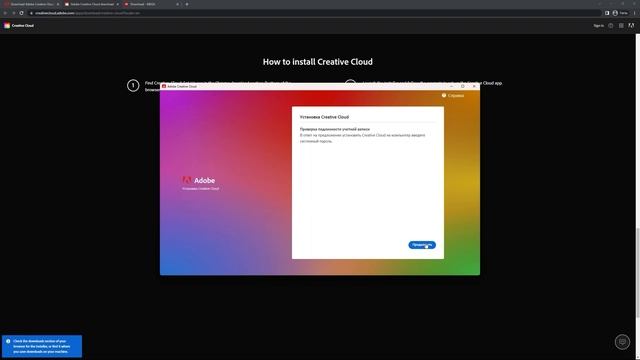Open the apps grid icon in the page header
The image size is (640, 360).
click(x=621, y=26)
